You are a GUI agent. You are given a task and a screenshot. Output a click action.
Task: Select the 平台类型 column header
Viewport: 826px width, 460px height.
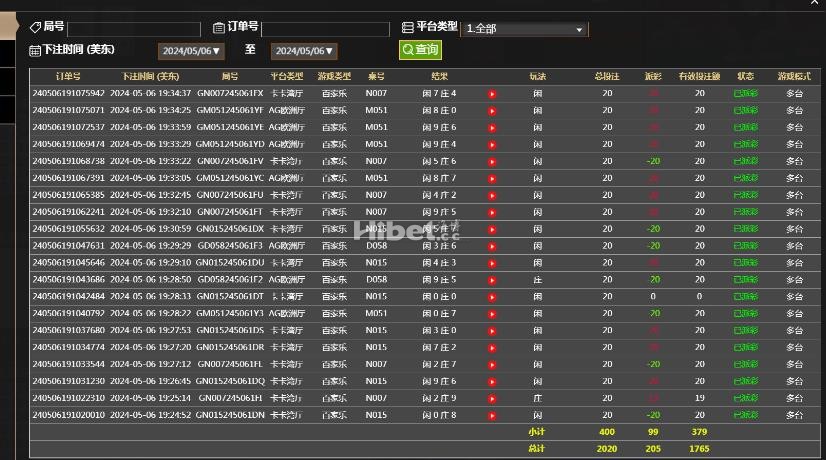click(287, 76)
